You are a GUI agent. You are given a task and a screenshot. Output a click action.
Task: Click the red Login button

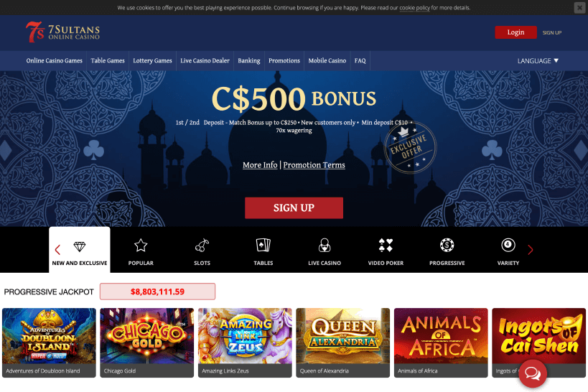point(515,32)
